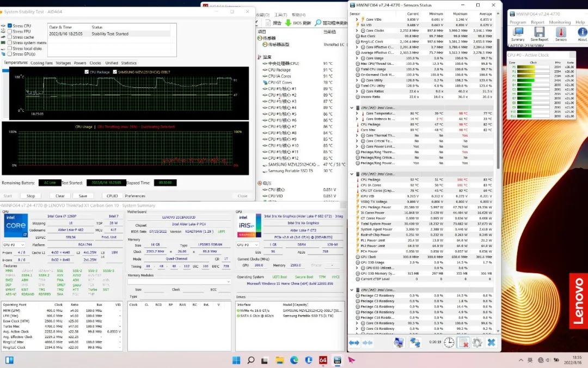Click the Stop button in stability test
This screenshot has height=368, width=588.
[31, 196]
